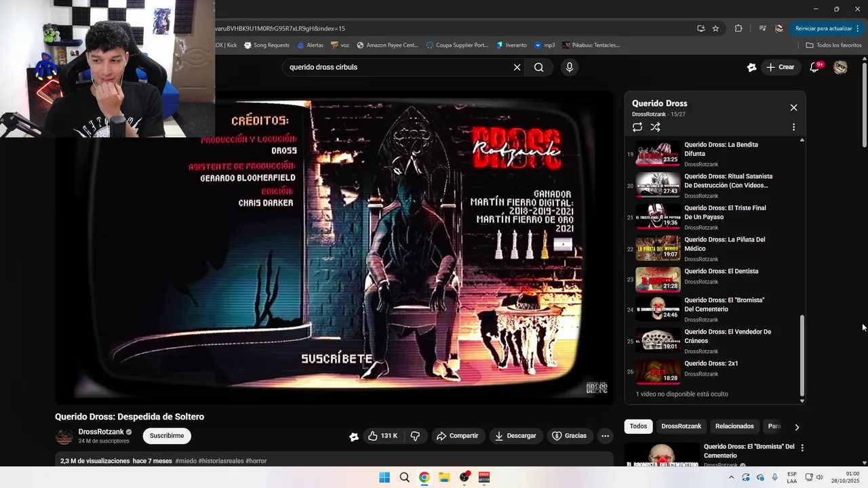The height and width of the screenshot is (488, 868).
Task: Play Querido Dross: 2x1 thumbnail
Action: (657, 372)
